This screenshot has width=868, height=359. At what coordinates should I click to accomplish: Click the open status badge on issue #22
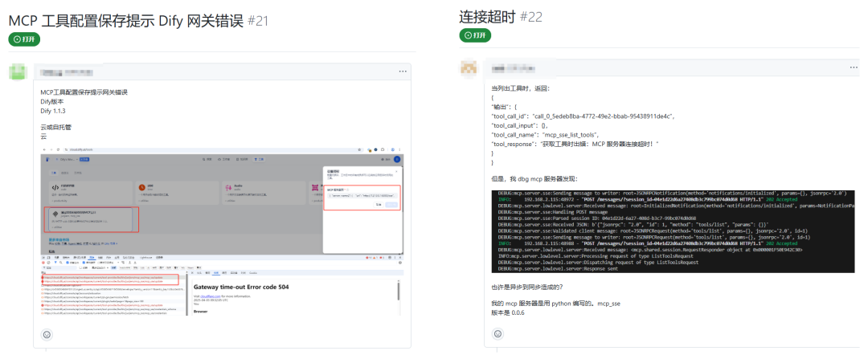tap(475, 35)
